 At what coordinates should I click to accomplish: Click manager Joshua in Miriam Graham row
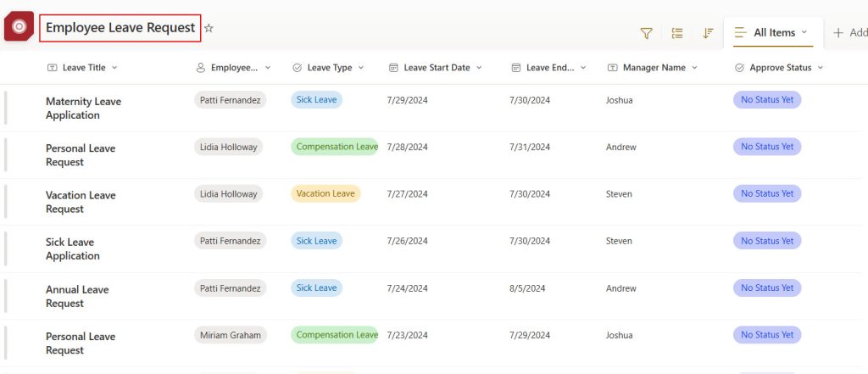[620, 336]
